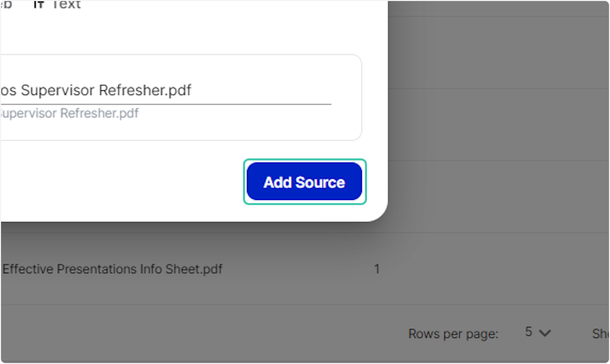610x364 pixels.
Task: Click the underline beneath the filename field
Action: [x=165, y=102]
